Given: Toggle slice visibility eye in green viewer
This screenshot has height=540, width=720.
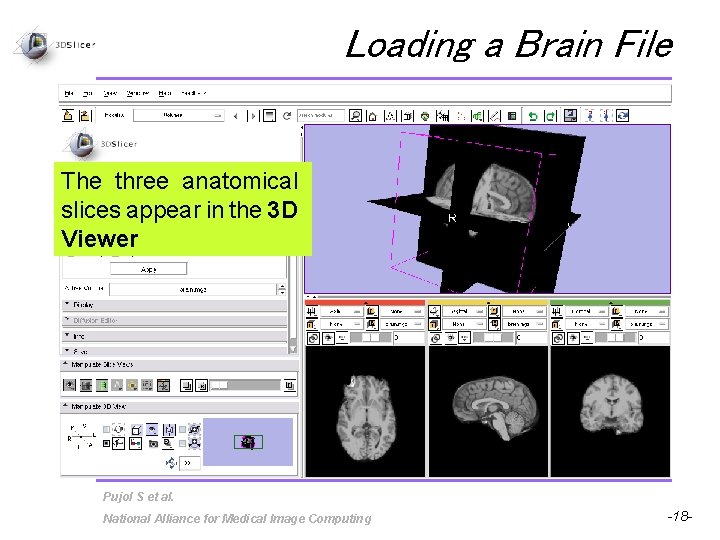Looking at the screenshot, I should point(573,339).
